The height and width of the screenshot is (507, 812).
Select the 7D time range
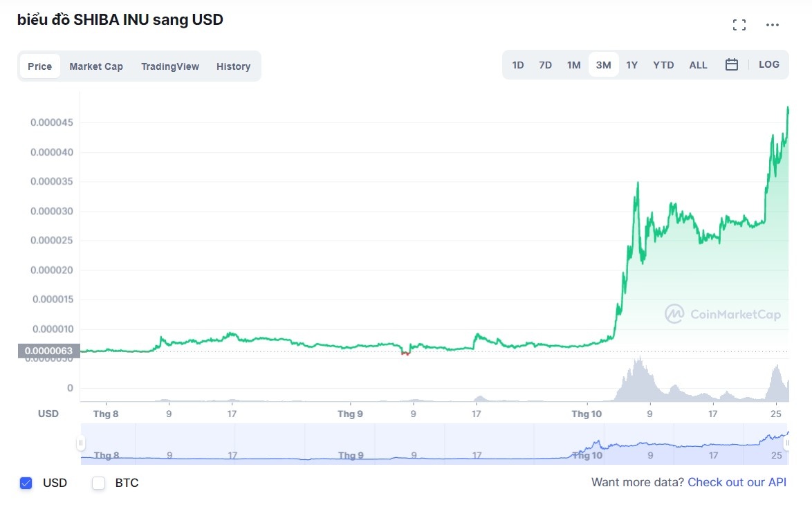pyautogui.click(x=545, y=65)
